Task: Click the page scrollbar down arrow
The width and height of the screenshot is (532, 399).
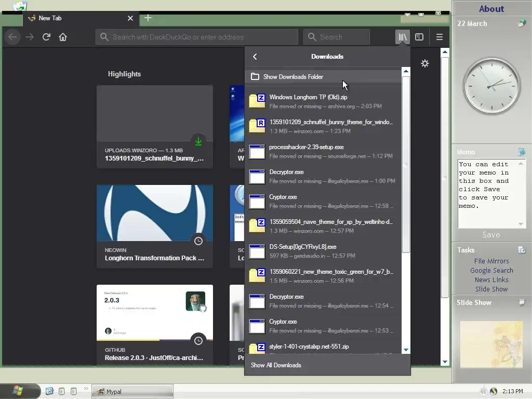Action: (x=445, y=362)
